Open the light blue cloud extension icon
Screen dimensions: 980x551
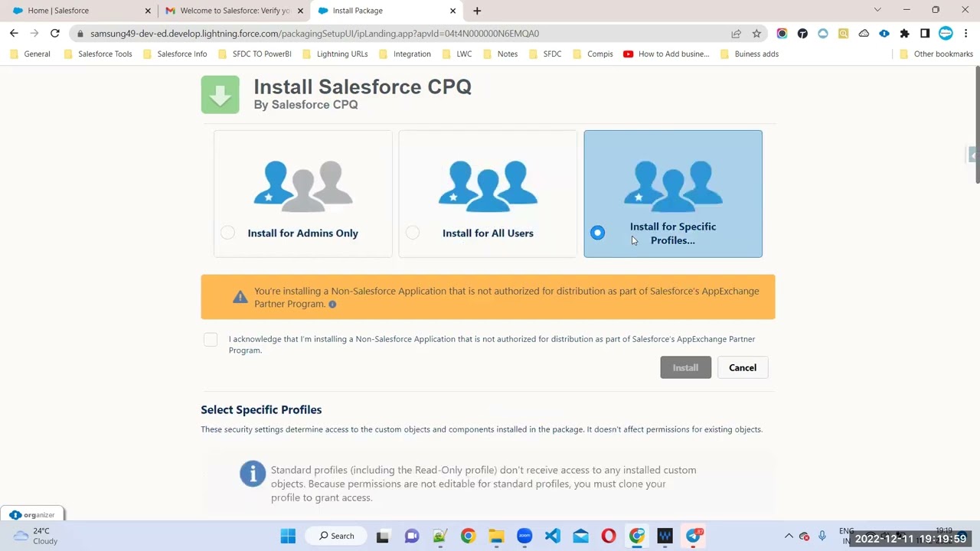823,34
